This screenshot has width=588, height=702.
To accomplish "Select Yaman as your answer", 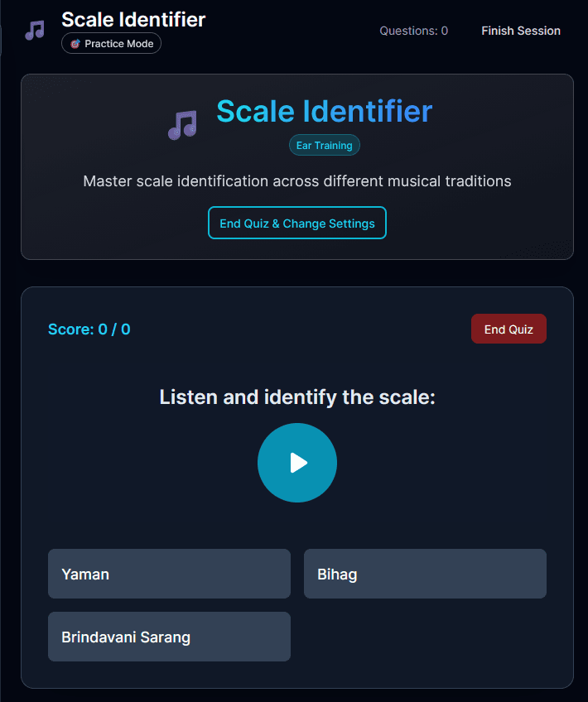I will point(169,574).
